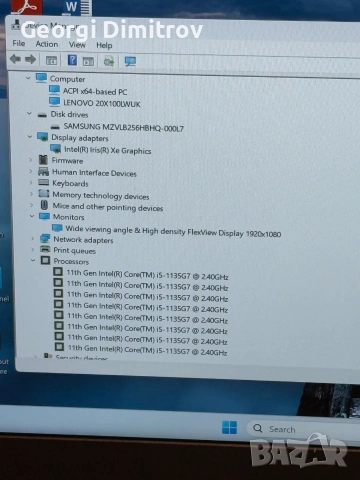The height and width of the screenshot is (480, 360).
Task: Open the Help menu
Action: (x=104, y=45)
